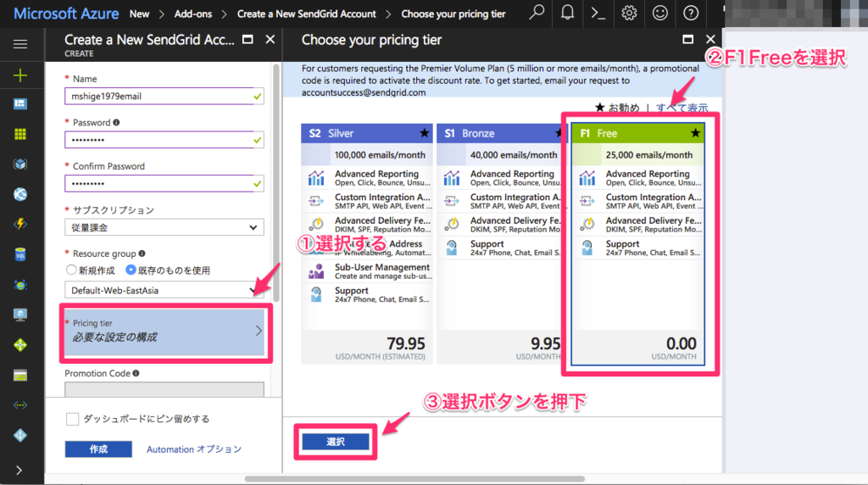This screenshot has width=868, height=485.
Task: Select the 既存のものを使用 radio button
Action: [131, 270]
